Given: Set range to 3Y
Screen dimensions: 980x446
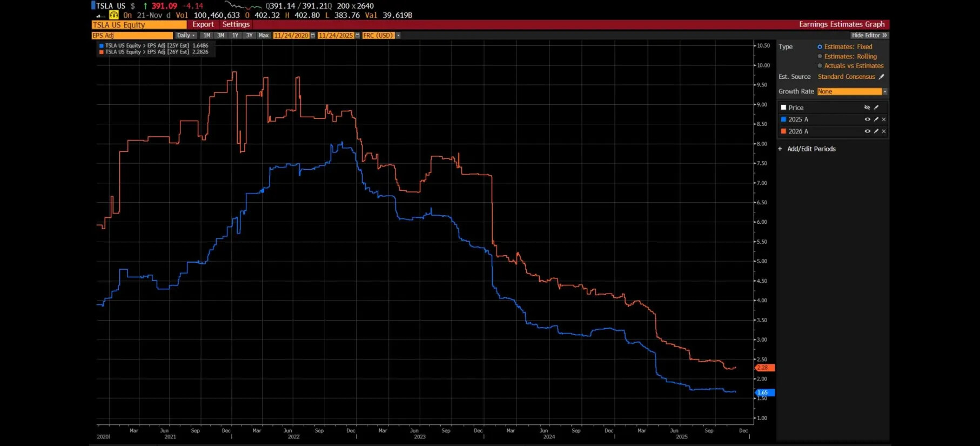Looking at the screenshot, I should click(x=249, y=36).
